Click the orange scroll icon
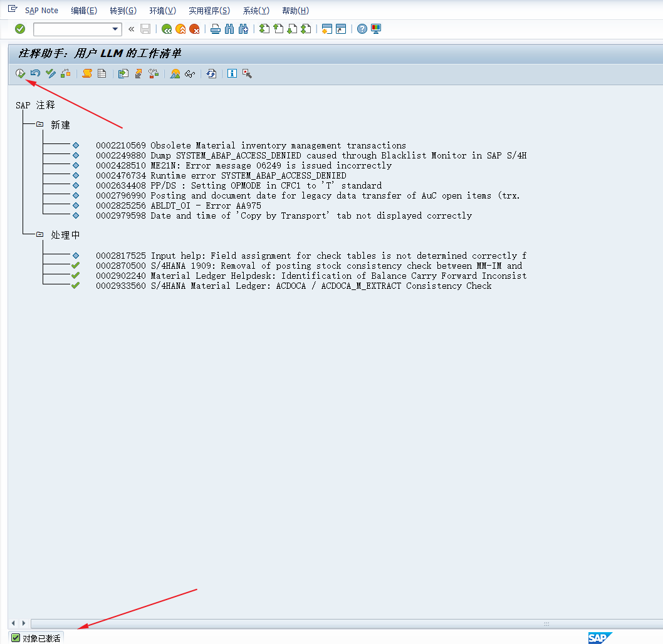This screenshot has width=663, height=644. (87, 73)
